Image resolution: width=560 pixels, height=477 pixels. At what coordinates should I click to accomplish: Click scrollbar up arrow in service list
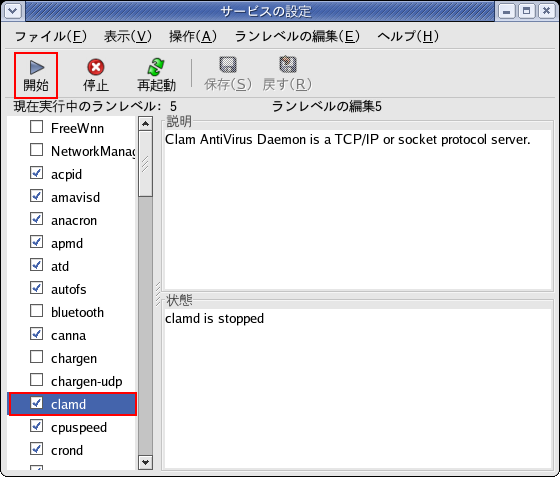point(145,124)
